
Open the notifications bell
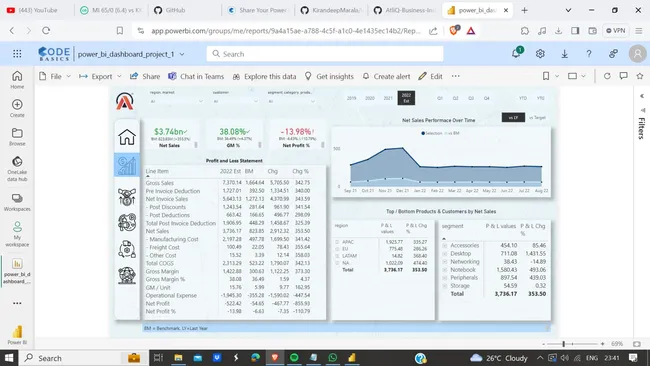(x=517, y=53)
